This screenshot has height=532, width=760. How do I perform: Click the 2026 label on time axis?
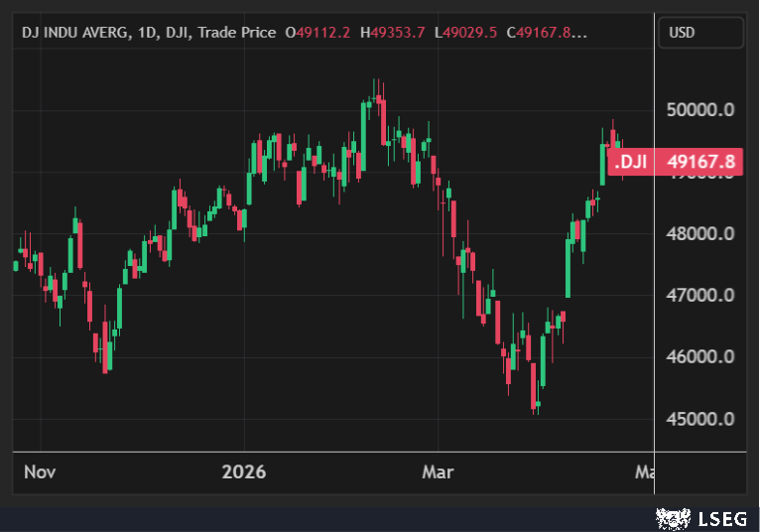point(244,471)
